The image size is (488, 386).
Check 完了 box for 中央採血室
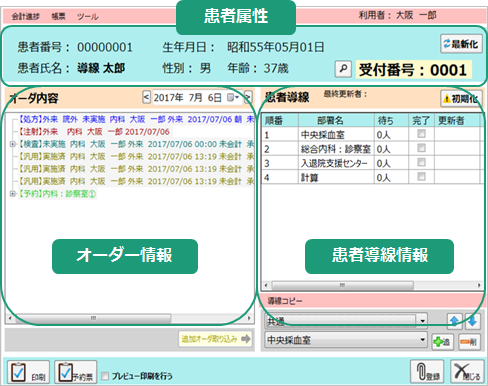(421, 134)
